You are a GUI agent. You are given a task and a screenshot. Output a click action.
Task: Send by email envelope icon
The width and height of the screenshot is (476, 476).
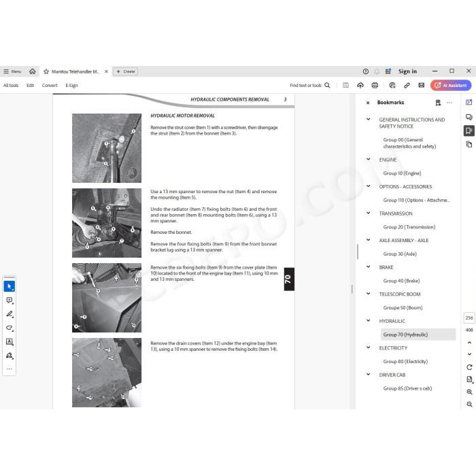click(x=422, y=85)
